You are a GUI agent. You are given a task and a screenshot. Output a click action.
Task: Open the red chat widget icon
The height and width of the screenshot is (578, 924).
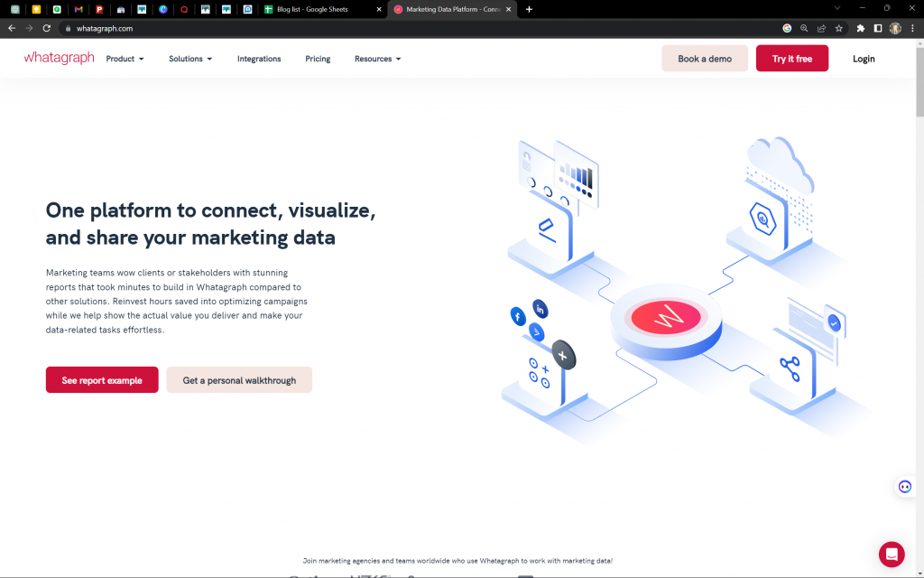click(x=892, y=555)
